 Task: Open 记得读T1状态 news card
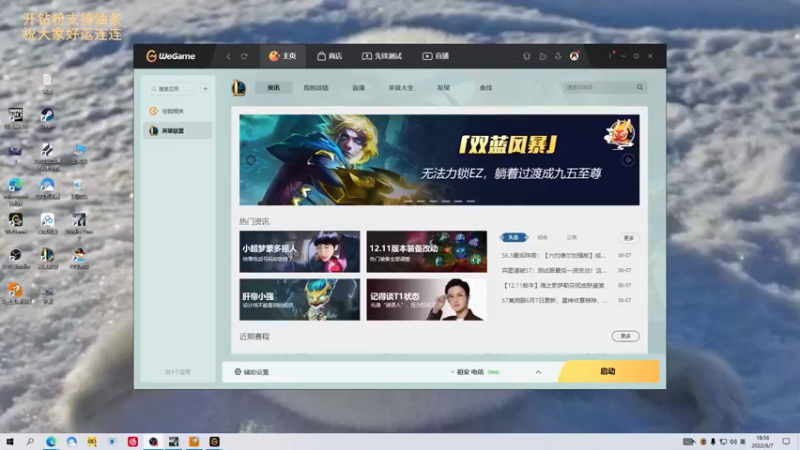tap(427, 299)
